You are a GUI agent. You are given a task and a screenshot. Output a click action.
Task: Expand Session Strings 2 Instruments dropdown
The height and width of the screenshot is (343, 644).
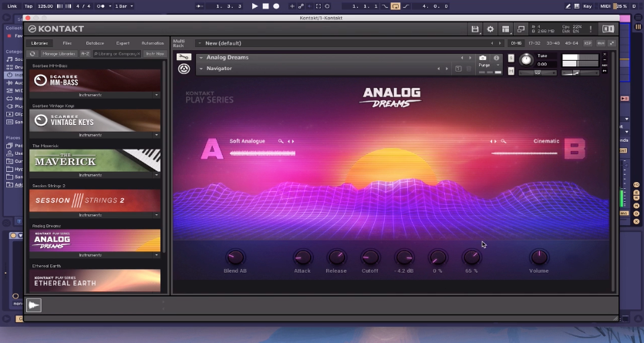click(156, 215)
